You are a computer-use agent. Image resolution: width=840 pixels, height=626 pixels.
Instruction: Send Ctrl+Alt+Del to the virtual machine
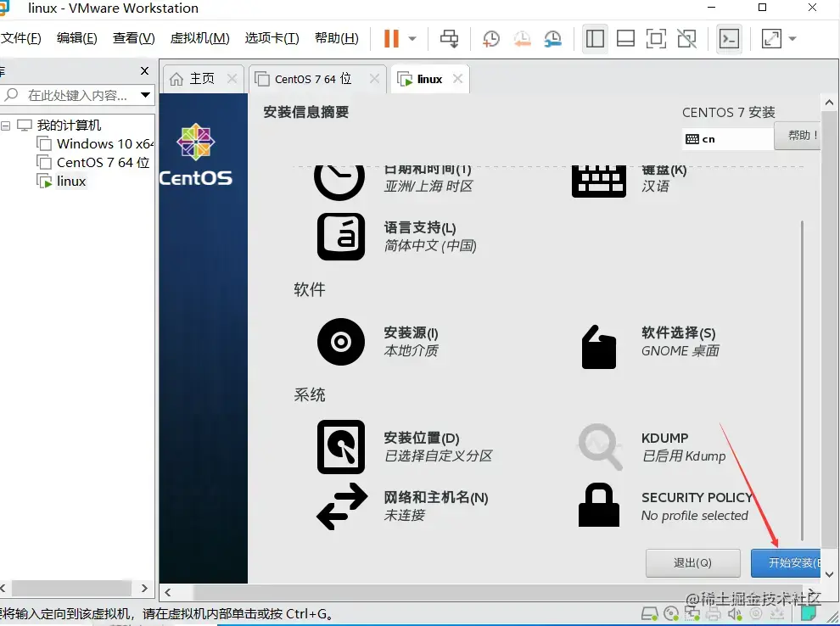click(449, 38)
